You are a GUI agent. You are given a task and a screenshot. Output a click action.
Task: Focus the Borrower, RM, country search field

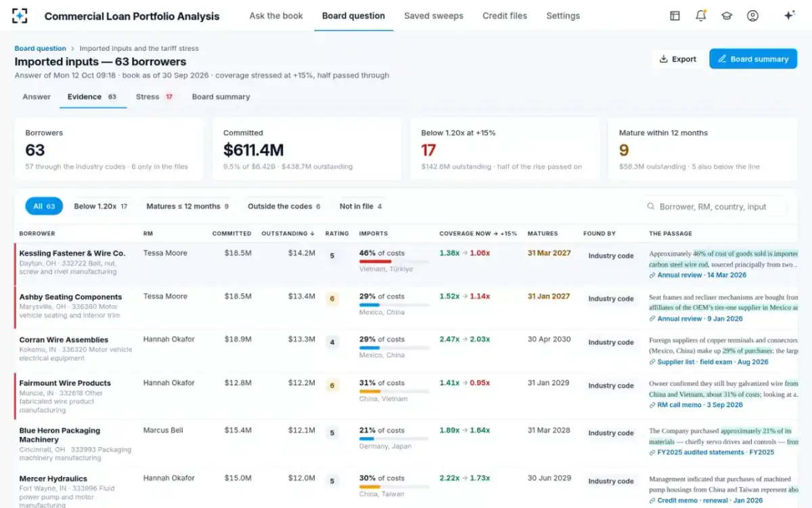click(x=714, y=207)
